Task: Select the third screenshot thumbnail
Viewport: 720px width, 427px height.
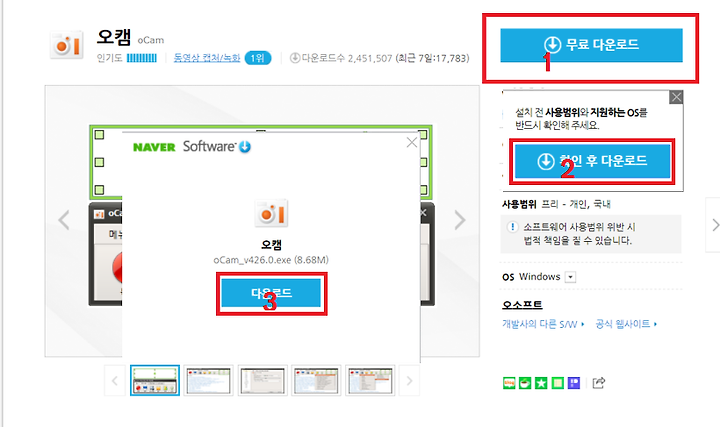Action: [263, 380]
